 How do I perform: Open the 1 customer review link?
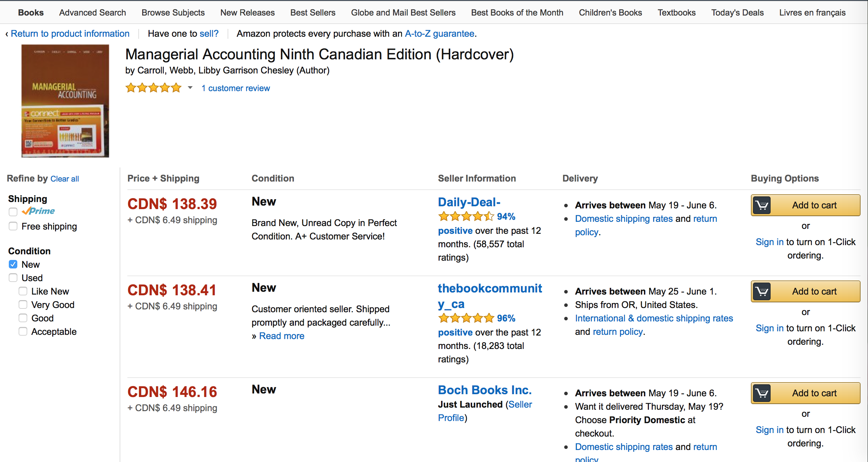(x=235, y=88)
